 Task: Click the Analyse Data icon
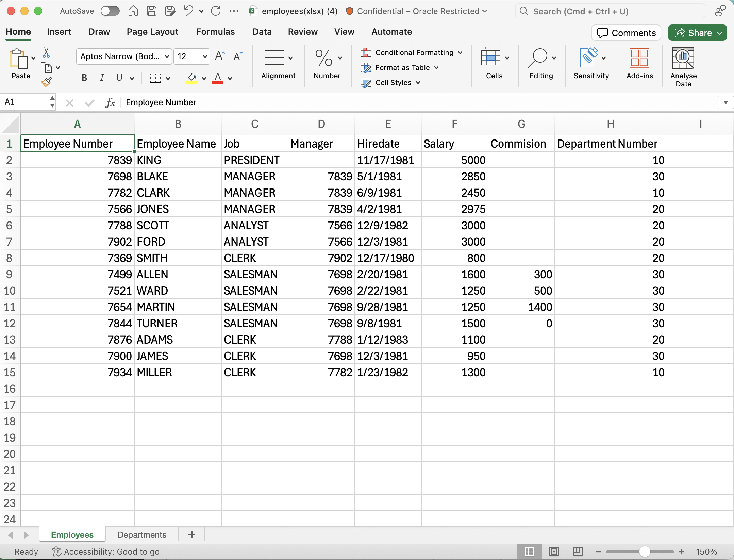point(683,59)
